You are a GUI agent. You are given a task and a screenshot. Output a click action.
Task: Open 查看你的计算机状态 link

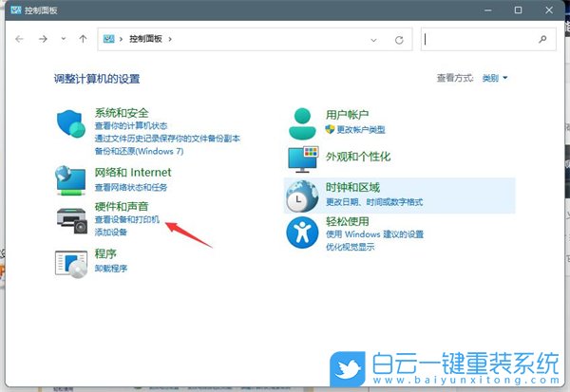point(131,126)
